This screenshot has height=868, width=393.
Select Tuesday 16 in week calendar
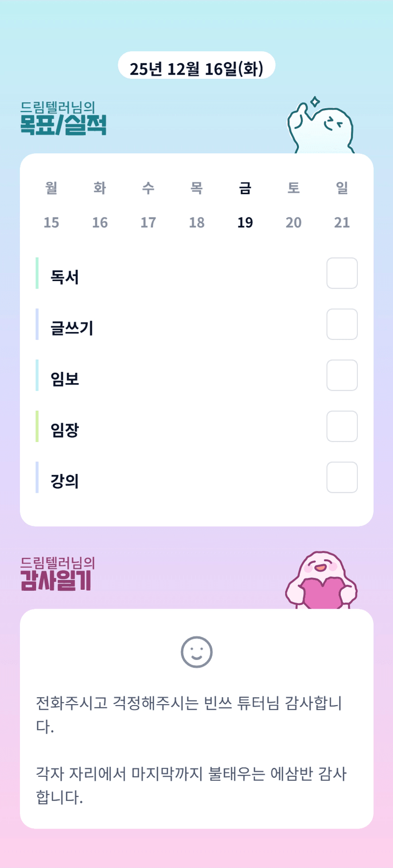coord(100,222)
